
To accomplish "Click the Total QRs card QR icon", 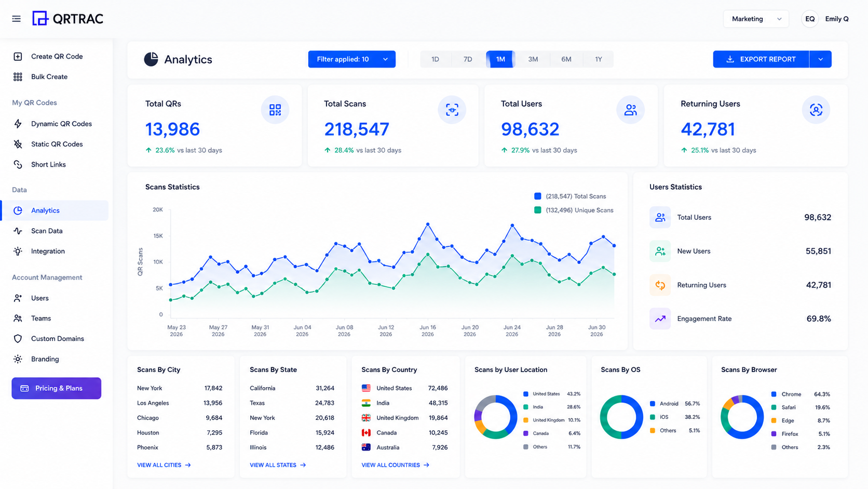I will (275, 110).
